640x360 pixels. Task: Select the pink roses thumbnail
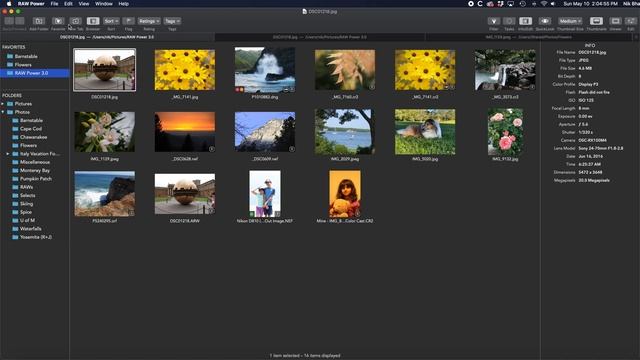(x=505, y=132)
